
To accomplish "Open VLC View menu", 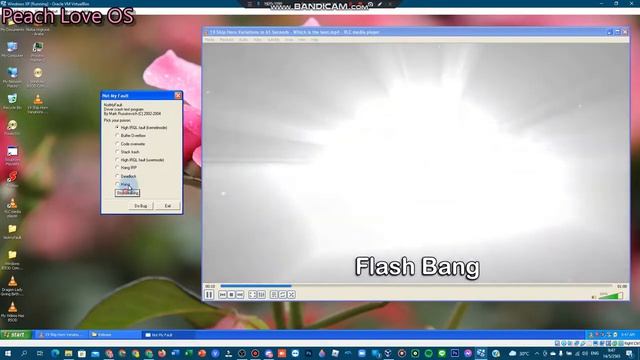I will pos(302,40).
